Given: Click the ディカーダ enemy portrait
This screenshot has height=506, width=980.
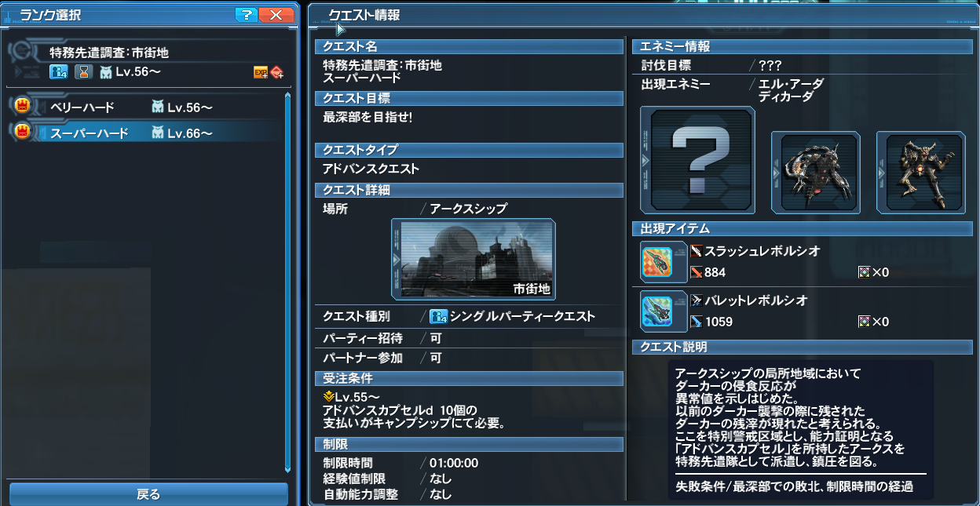Looking at the screenshot, I should (x=920, y=172).
